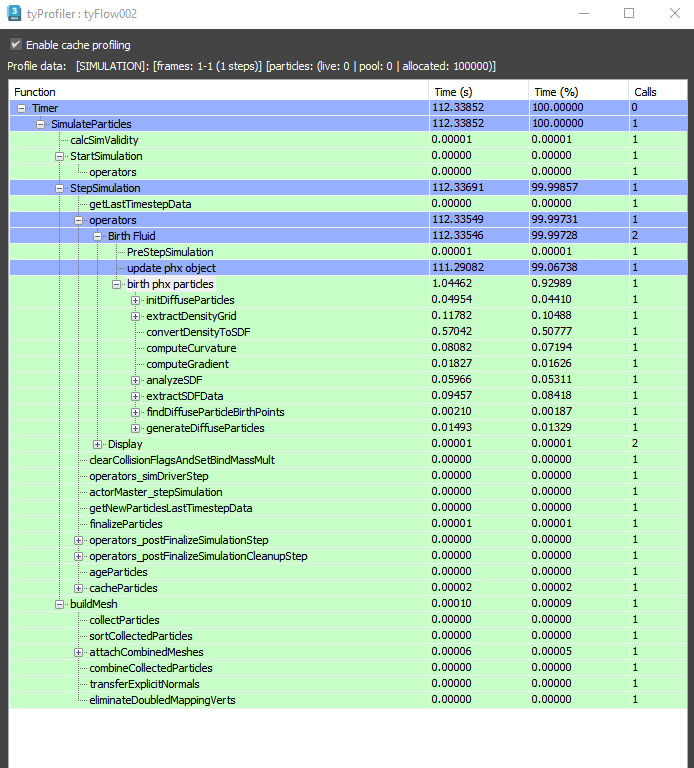
Task: Click time value 111.29082
Action: click(x=457, y=267)
